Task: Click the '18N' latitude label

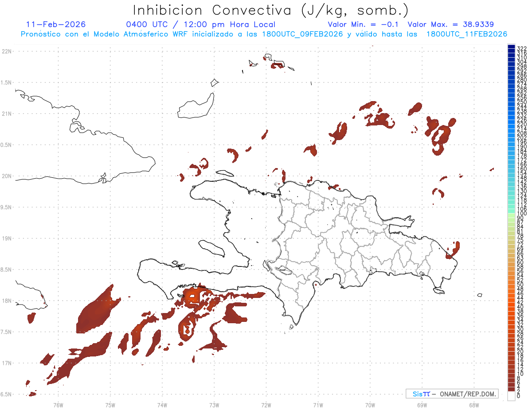Action: click(x=7, y=301)
